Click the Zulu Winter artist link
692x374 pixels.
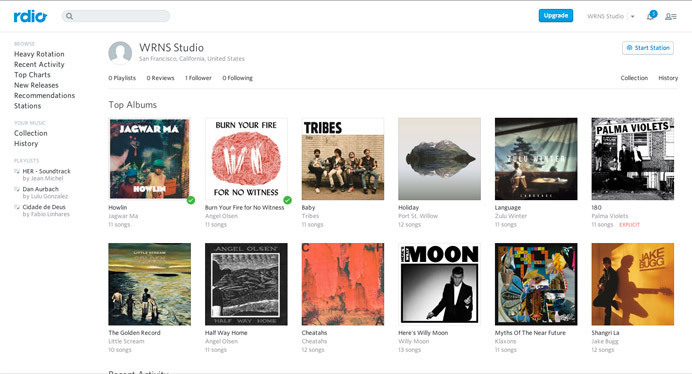pyautogui.click(x=511, y=216)
